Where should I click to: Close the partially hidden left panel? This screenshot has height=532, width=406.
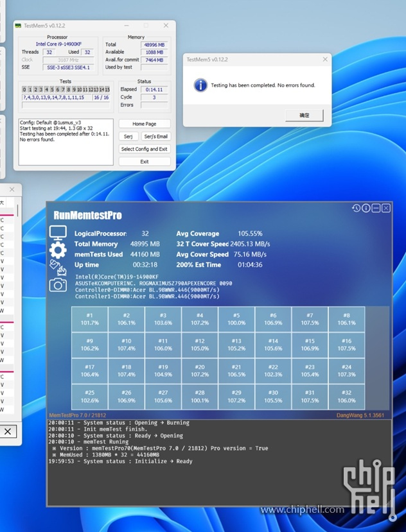coord(12,189)
